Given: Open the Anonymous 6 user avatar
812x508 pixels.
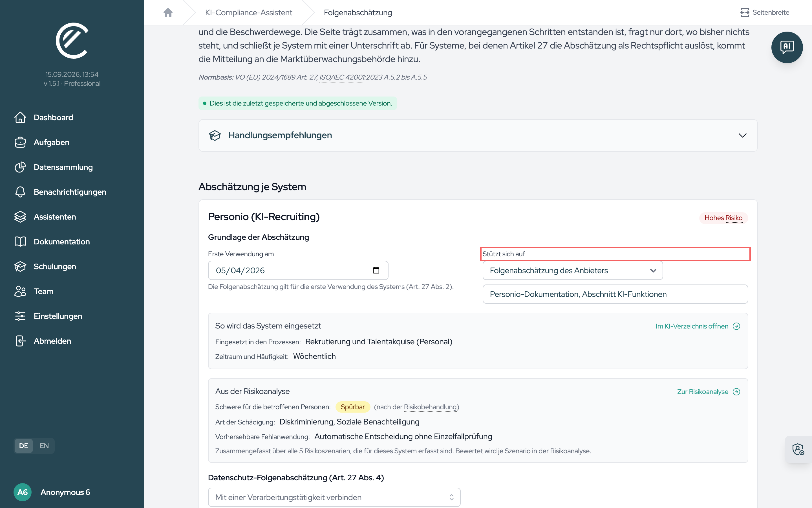Looking at the screenshot, I should 22,492.
